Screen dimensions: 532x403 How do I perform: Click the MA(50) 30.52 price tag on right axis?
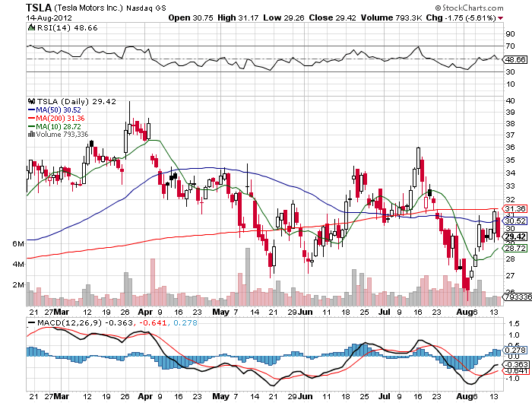click(x=515, y=221)
